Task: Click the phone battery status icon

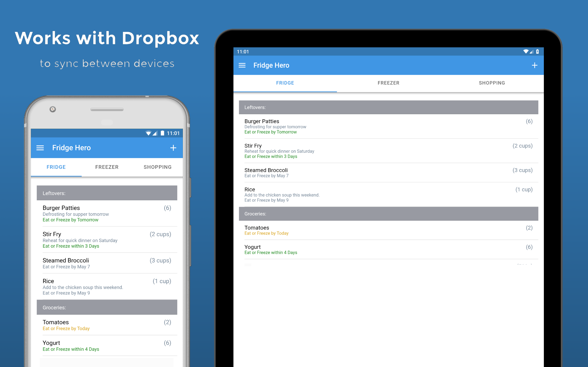Action: click(x=162, y=133)
